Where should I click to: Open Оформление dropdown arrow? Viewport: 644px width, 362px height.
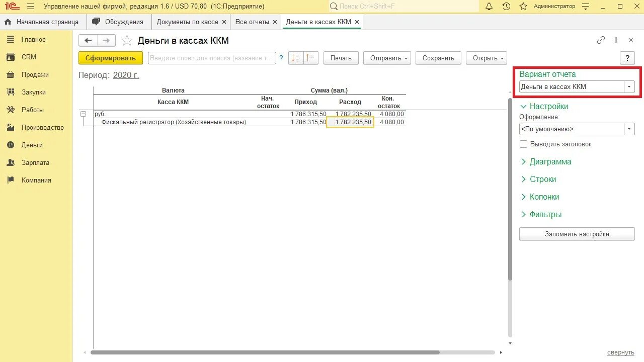pos(629,129)
